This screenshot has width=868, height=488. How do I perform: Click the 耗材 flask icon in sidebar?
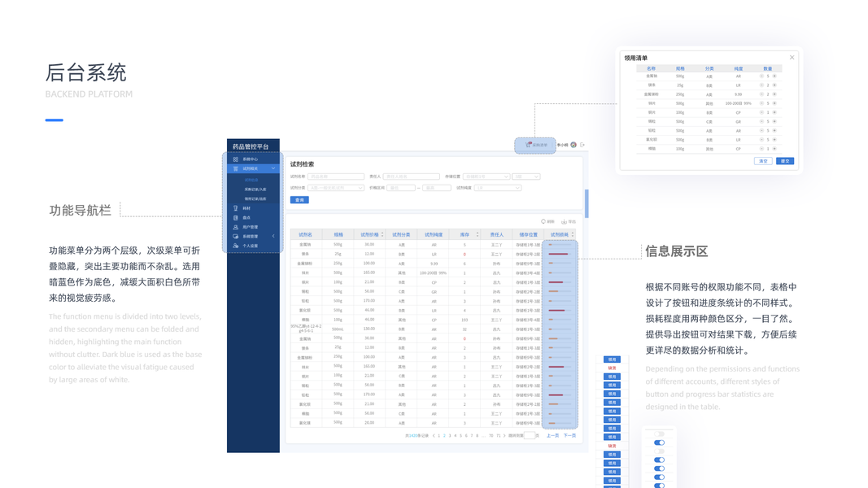[x=236, y=208]
